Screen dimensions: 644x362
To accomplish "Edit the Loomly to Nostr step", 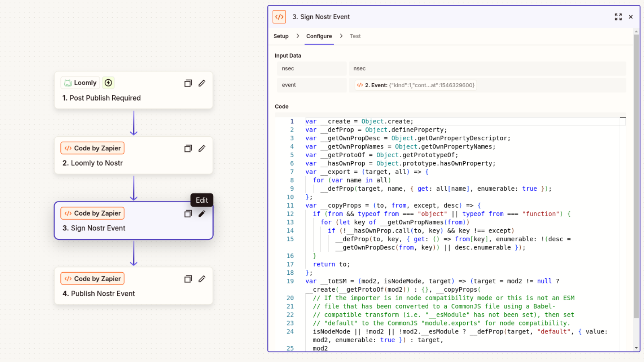I will [x=202, y=148].
